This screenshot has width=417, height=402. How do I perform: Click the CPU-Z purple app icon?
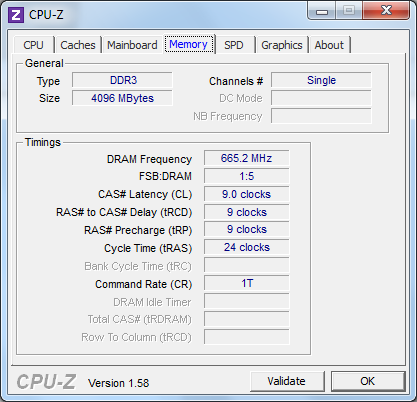pos(16,15)
